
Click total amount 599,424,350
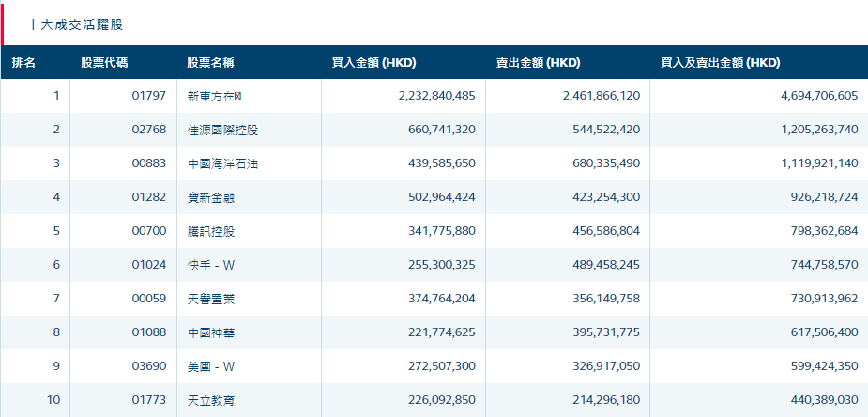click(x=825, y=366)
